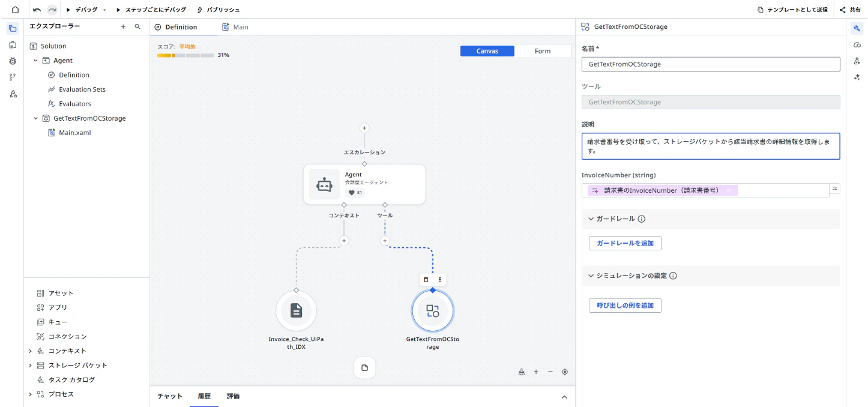This screenshot has height=407, width=868.
Task: Open the チャット tab in bottom panel
Action: (170, 396)
